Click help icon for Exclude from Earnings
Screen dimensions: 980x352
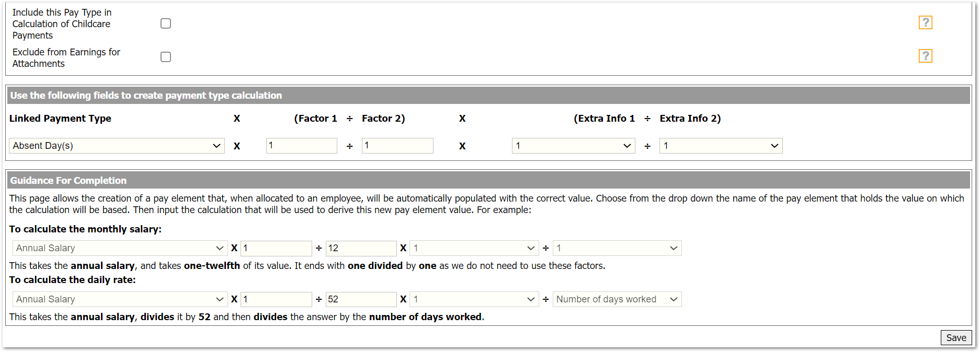coord(925,56)
